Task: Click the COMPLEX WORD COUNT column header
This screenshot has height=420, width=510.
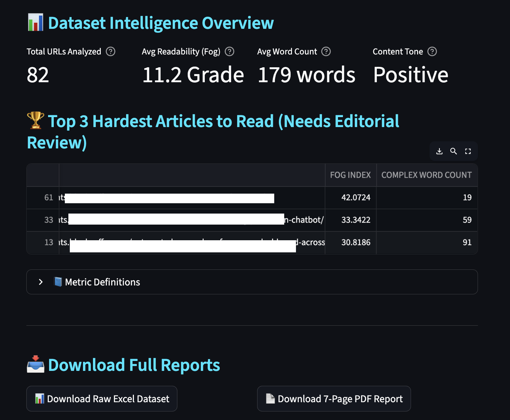Action: pyautogui.click(x=426, y=175)
